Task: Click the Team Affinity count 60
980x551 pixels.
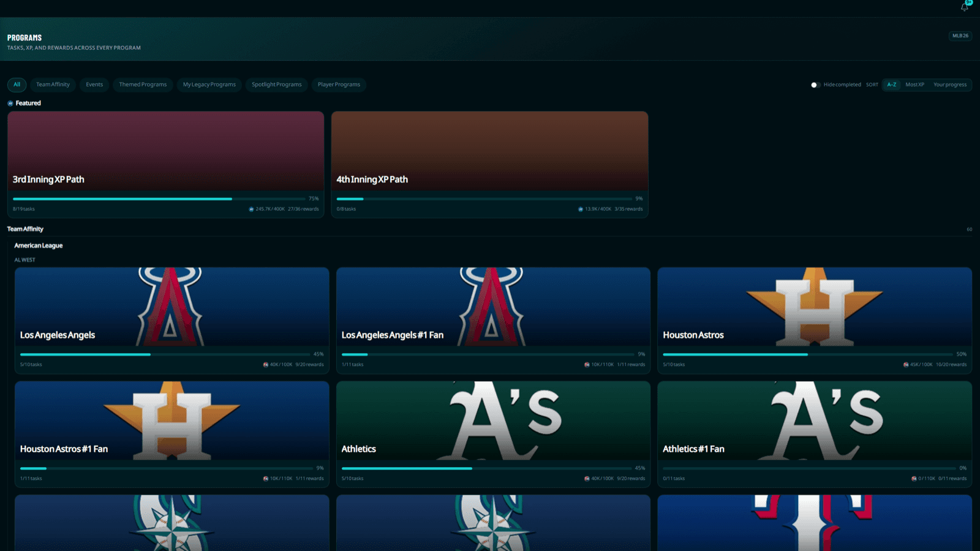Action: pos(969,229)
